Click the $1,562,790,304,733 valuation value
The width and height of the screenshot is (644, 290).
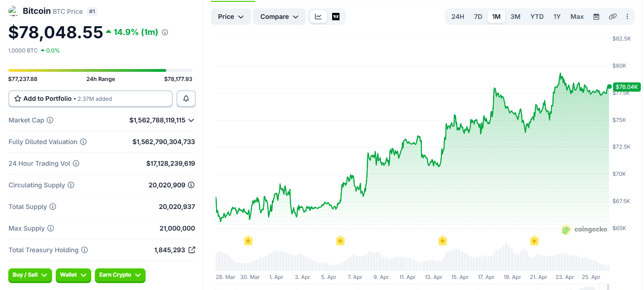164,142
